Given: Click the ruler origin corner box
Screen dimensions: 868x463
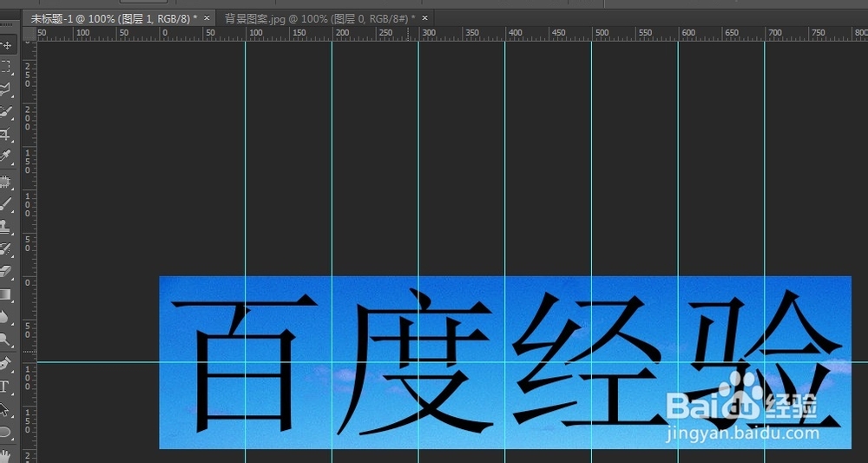Looking at the screenshot, I should click(29, 33).
